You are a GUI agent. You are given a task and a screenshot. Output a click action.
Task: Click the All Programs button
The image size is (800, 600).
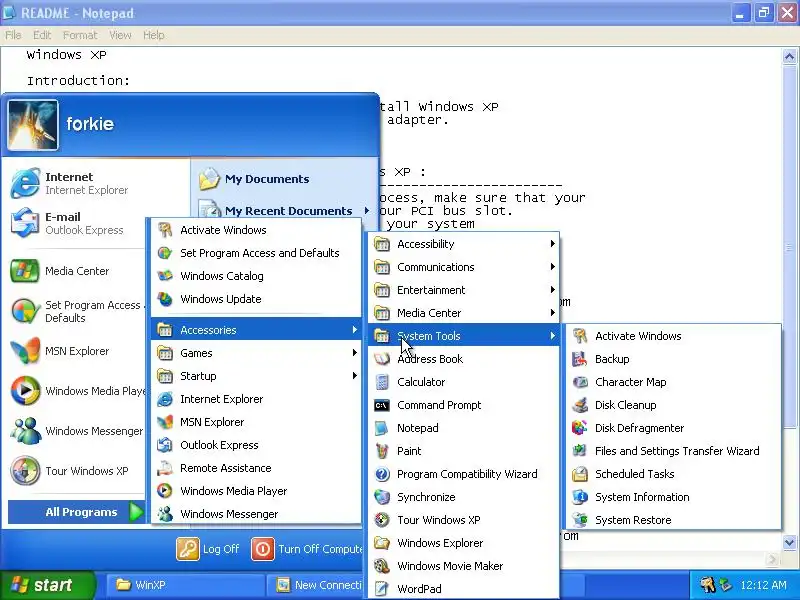click(x=77, y=512)
